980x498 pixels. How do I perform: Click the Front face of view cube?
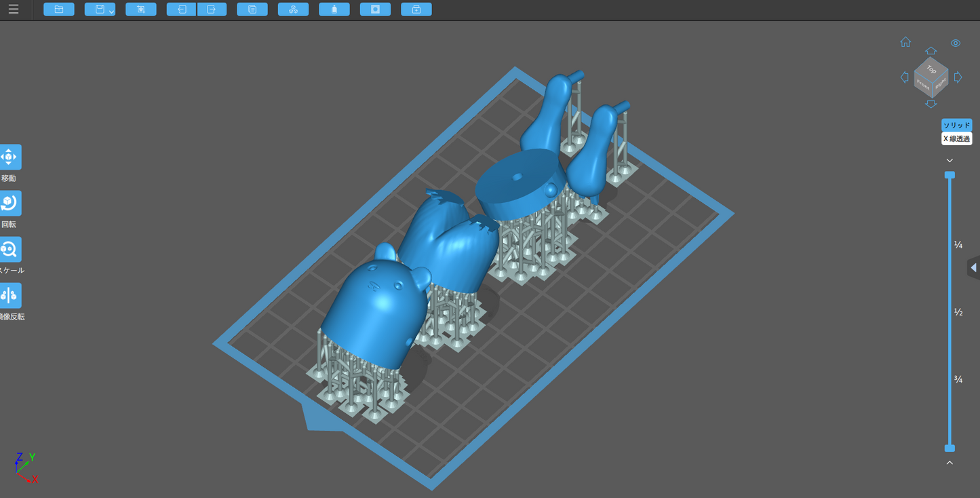922,85
